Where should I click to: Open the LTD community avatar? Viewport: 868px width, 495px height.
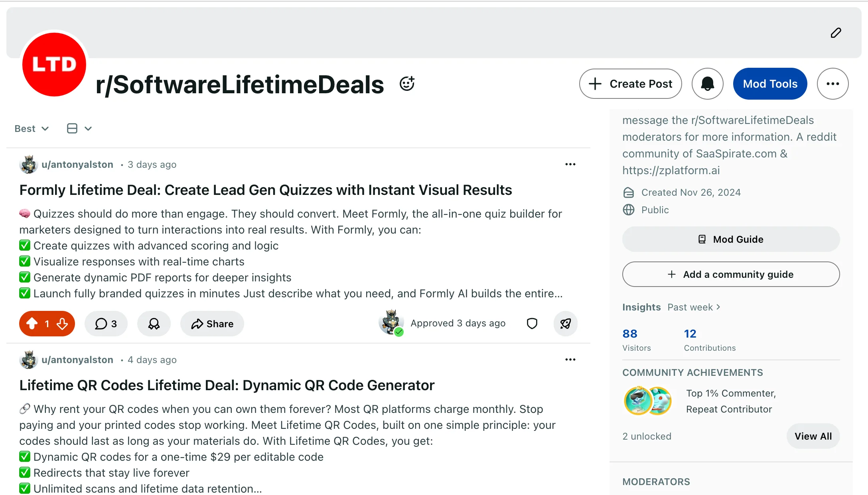[x=54, y=64]
